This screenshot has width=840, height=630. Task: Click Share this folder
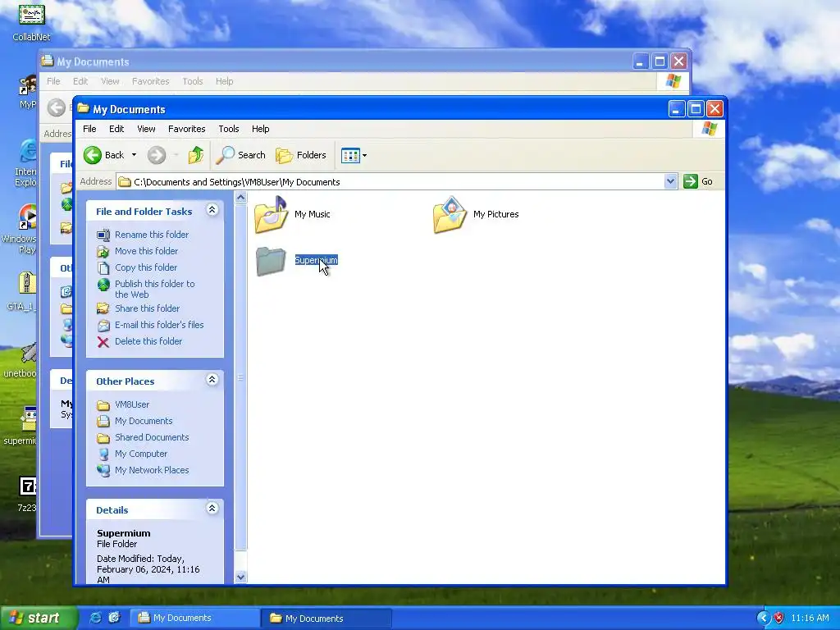[148, 308]
